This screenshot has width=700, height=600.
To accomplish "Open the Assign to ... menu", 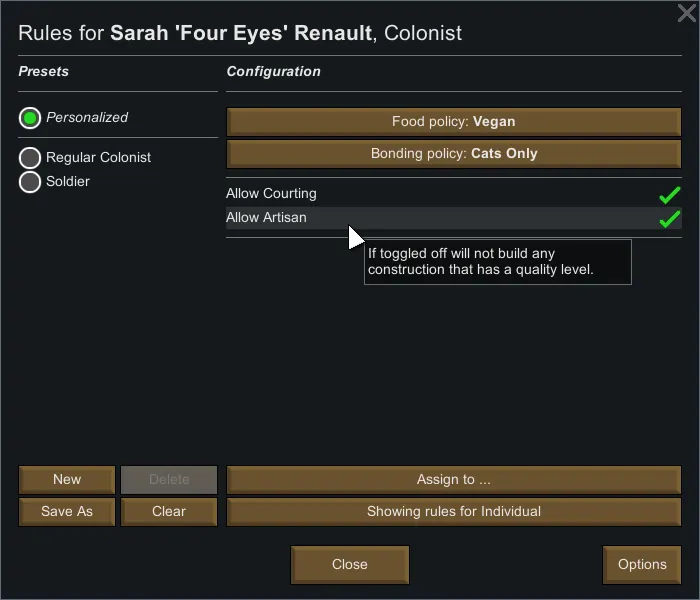I will [x=454, y=480].
